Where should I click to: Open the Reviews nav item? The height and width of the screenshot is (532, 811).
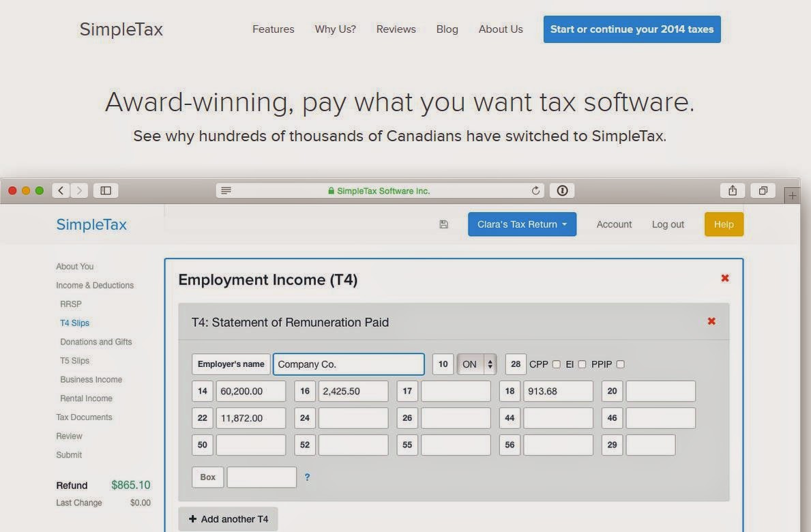pos(396,29)
